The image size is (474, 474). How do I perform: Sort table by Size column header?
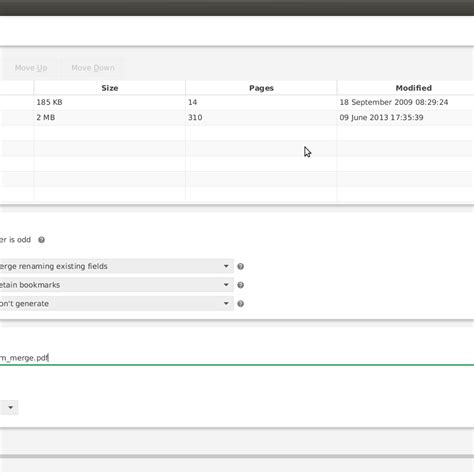coord(110,88)
